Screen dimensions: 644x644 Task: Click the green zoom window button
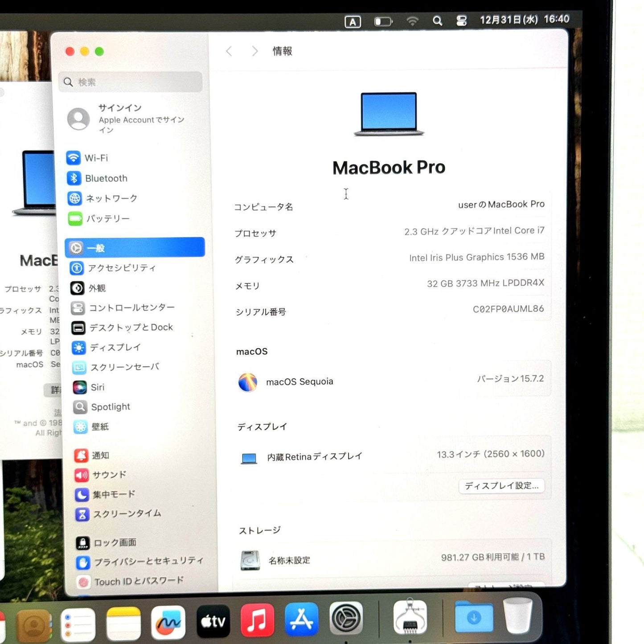99,52
